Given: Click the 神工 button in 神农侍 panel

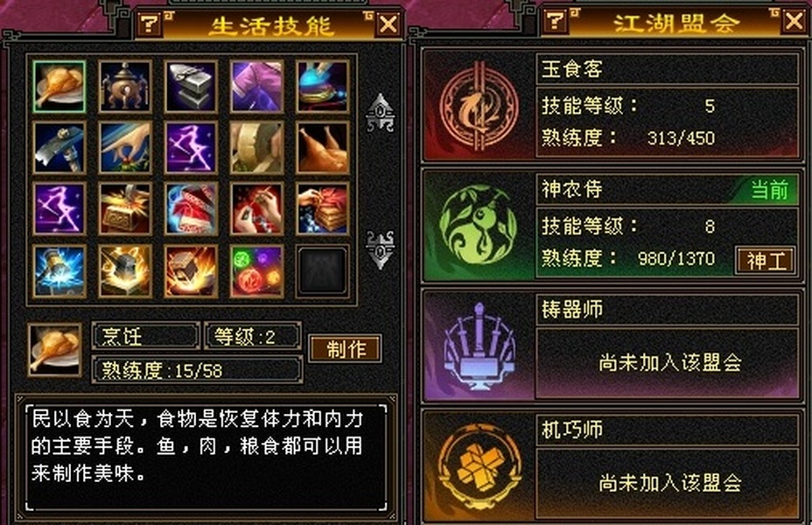Looking at the screenshot, I should pos(766,261).
